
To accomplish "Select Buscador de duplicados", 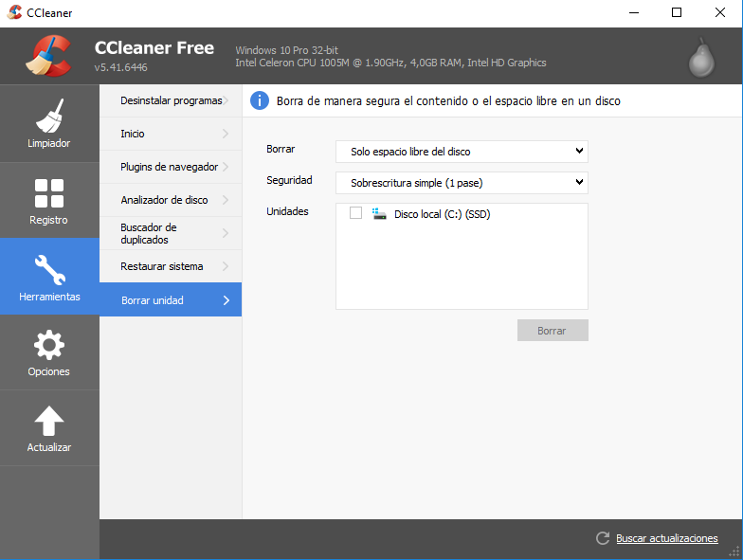I will click(171, 233).
